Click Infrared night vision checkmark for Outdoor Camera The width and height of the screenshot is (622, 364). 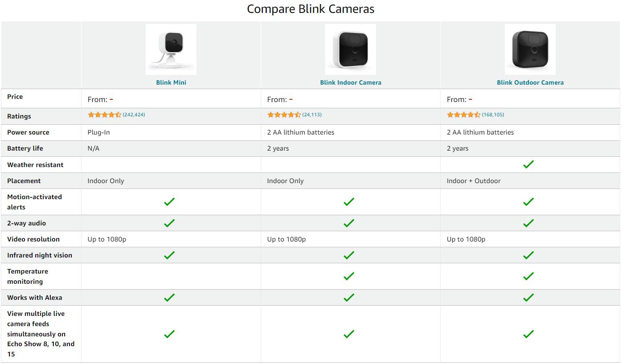coord(528,255)
